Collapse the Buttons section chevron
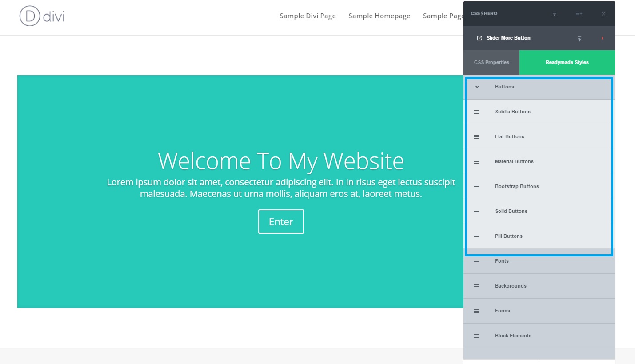The height and width of the screenshot is (364, 635). [x=477, y=87]
